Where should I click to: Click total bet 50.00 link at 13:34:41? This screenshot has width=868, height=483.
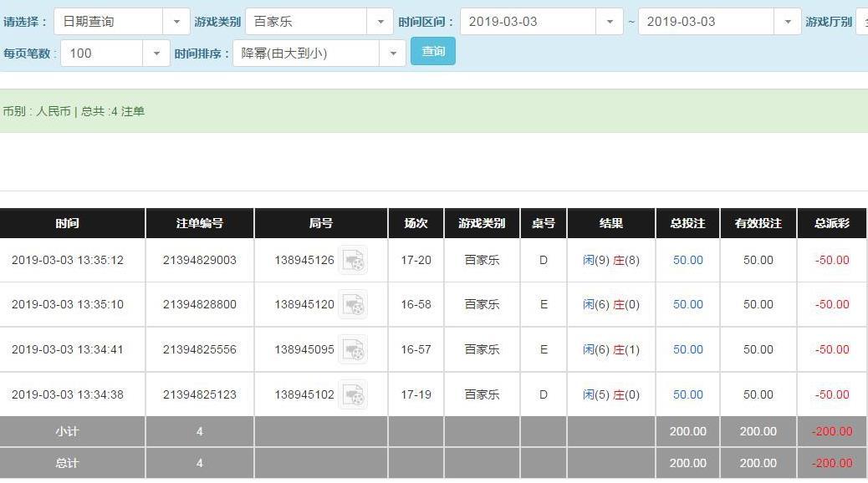[x=687, y=349]
